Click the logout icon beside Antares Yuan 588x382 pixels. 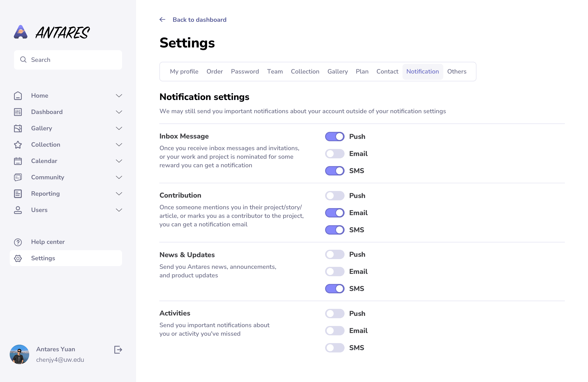pos(118,350)
